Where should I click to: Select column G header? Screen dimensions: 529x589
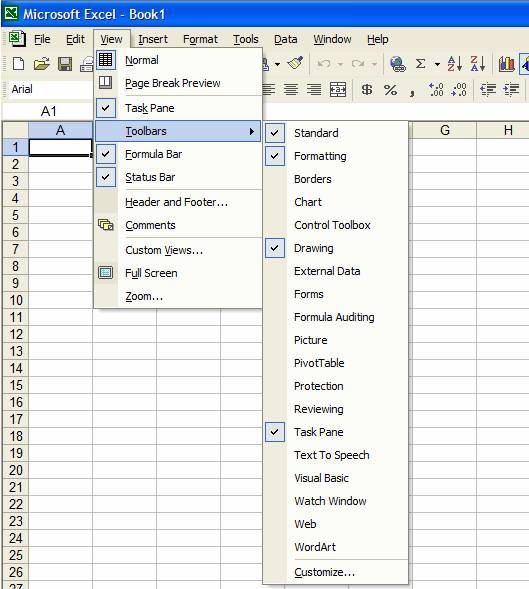(x=444, y=130)
